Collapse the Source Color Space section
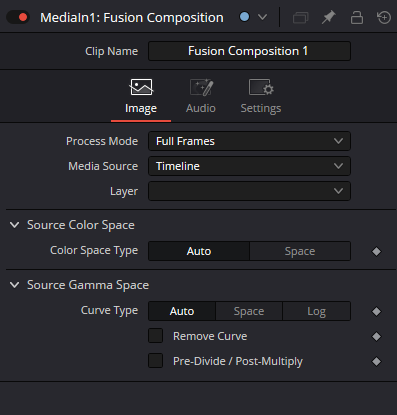Viewport: 397px width, 415px height. click(14, 225)
